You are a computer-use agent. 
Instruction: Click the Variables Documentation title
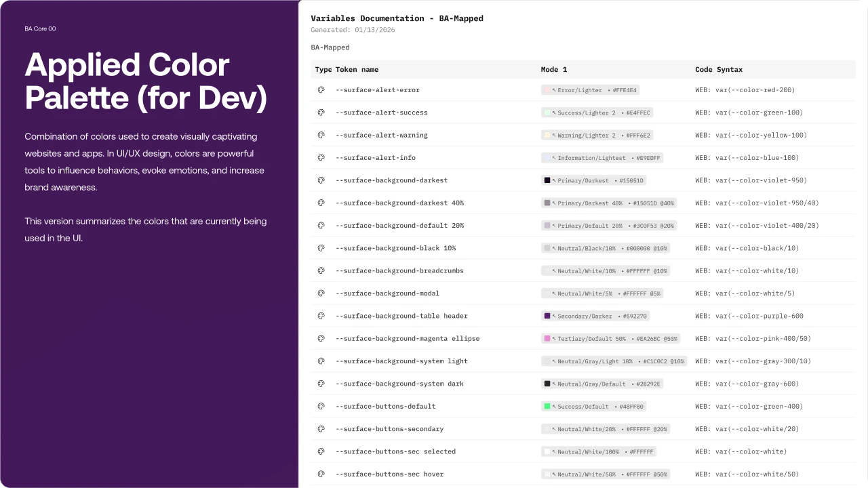(397, 18)
